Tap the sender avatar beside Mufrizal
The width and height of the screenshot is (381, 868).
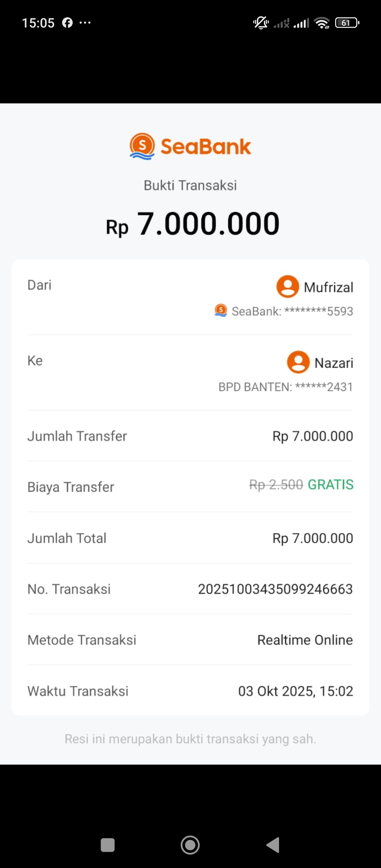[288, 286]
